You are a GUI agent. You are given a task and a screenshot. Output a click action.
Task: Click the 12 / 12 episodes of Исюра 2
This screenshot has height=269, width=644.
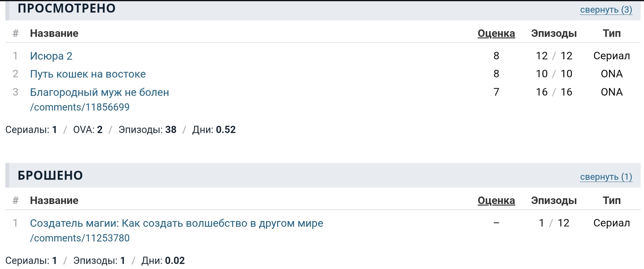(x=554, y=56)
